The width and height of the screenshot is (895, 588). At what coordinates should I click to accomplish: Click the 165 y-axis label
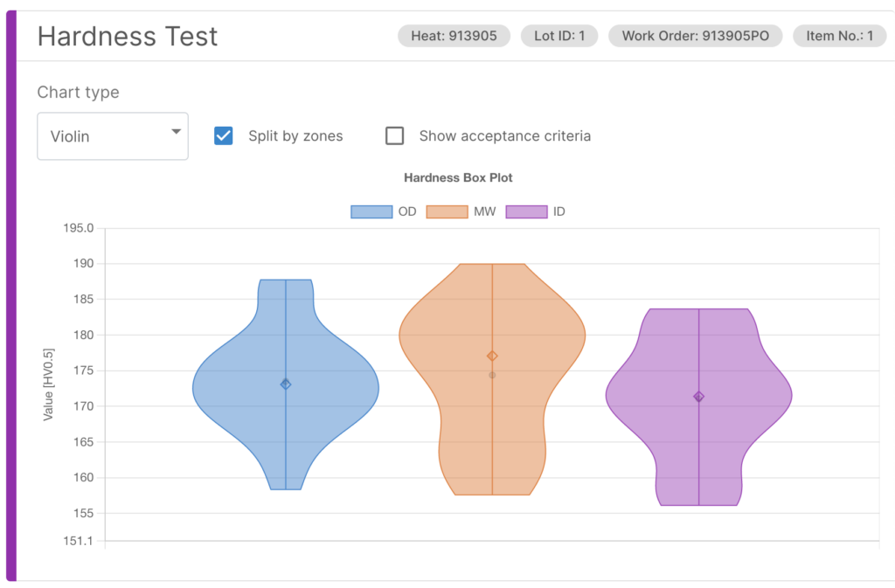(83, 442)
